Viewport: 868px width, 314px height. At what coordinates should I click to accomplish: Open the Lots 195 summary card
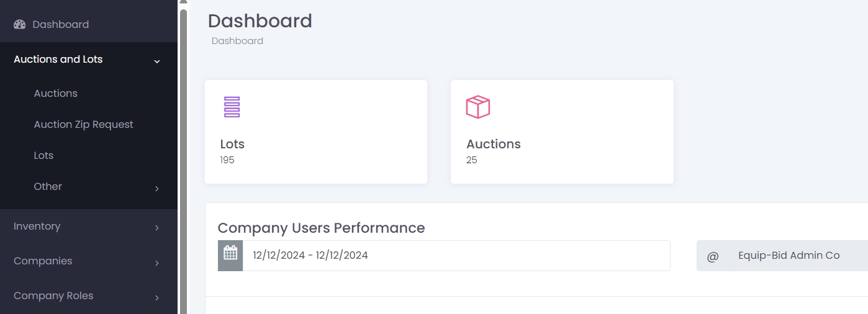(x=316, y=132)
